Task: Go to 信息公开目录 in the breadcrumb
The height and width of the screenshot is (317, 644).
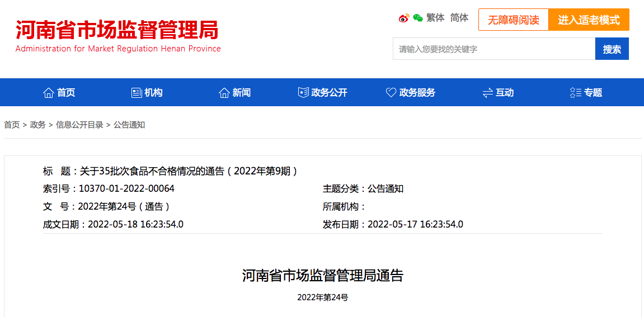Action: pyautogui.click(x=79, y=125)
